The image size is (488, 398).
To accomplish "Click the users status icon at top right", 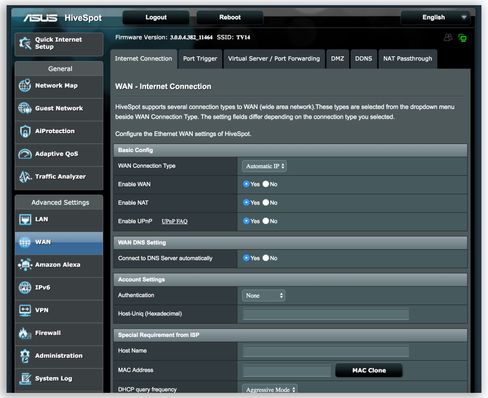I will click(448, 37).
